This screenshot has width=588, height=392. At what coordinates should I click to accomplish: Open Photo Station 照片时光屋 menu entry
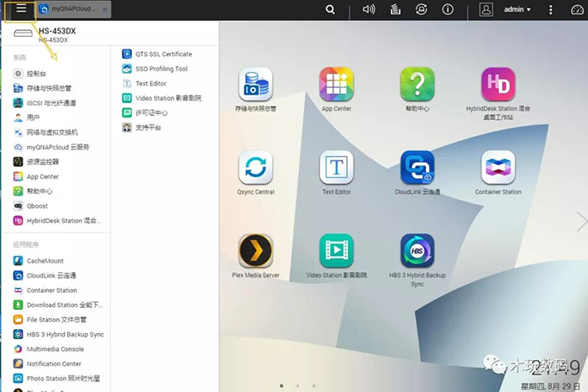coord(56,379)
